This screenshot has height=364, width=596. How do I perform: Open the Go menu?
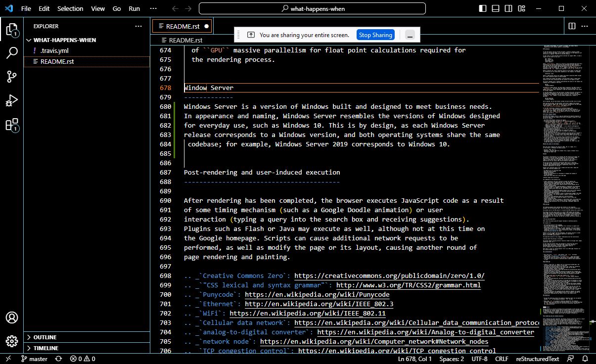tap(117, 8)
